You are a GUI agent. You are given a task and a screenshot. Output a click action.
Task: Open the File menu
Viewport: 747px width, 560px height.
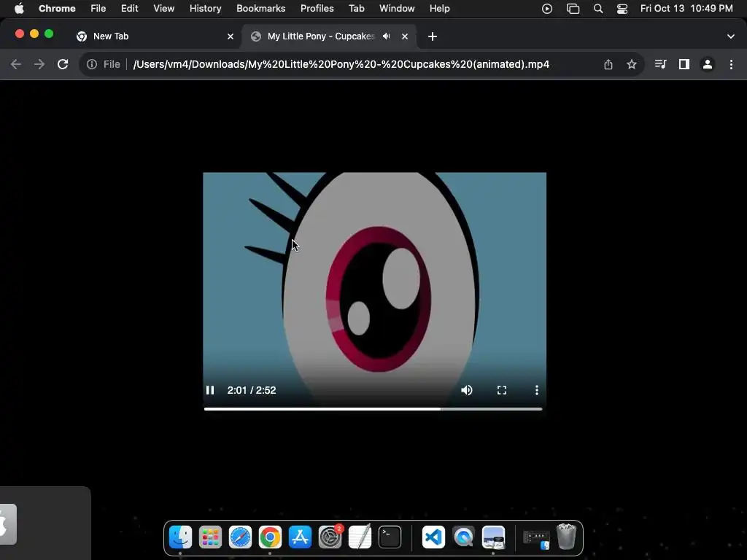click(x=98, y=9)
